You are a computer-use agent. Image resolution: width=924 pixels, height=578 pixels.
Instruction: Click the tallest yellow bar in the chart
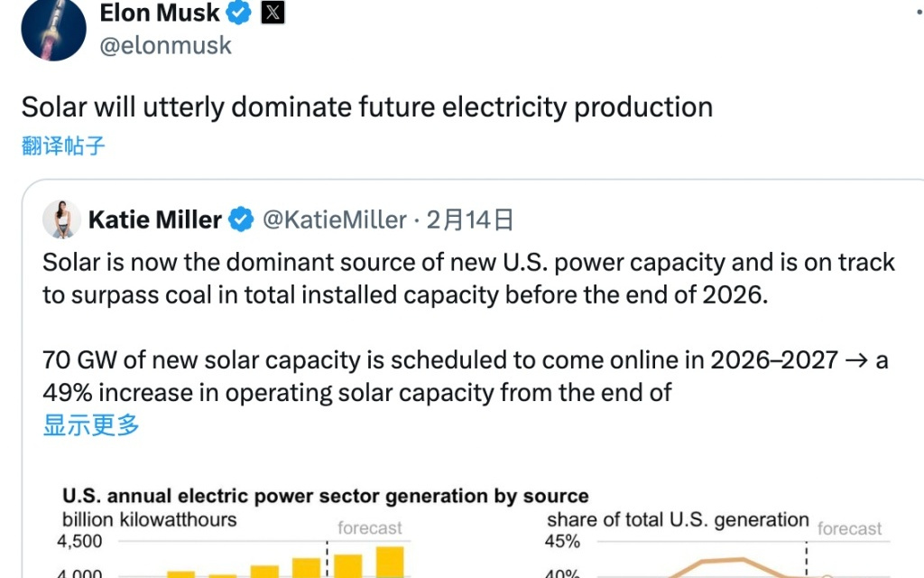[390, 562]
